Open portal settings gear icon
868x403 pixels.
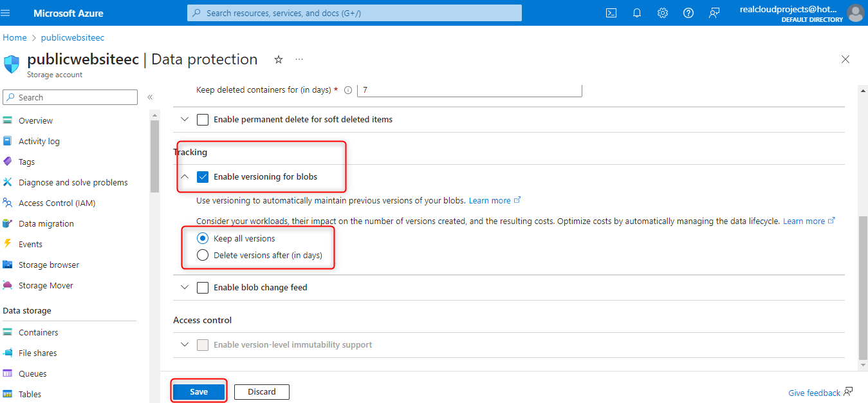tap(663, 13)
